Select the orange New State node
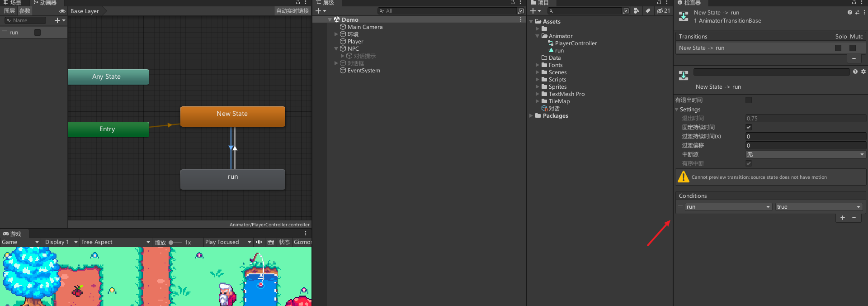 point(232,116)
